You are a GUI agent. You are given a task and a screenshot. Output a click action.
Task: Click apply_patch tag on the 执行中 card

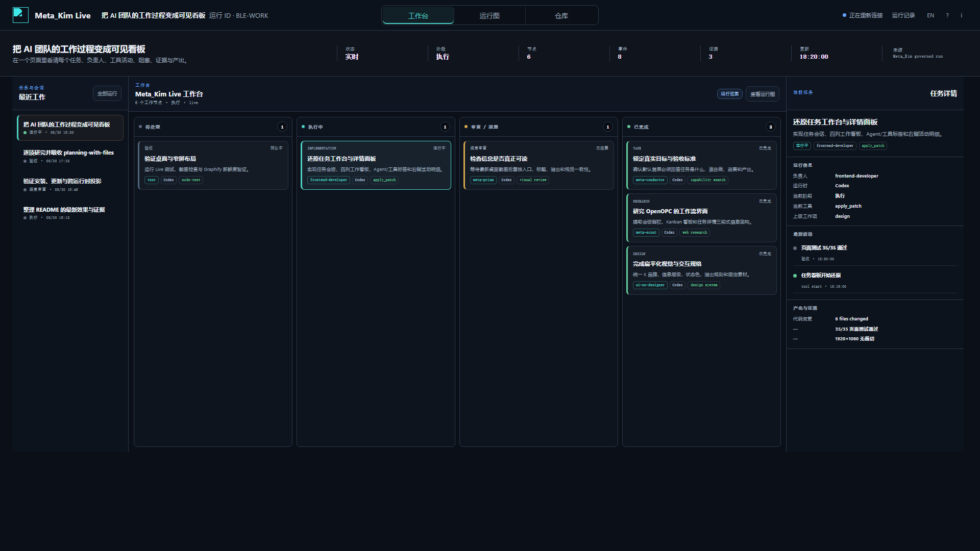[384, 180]
